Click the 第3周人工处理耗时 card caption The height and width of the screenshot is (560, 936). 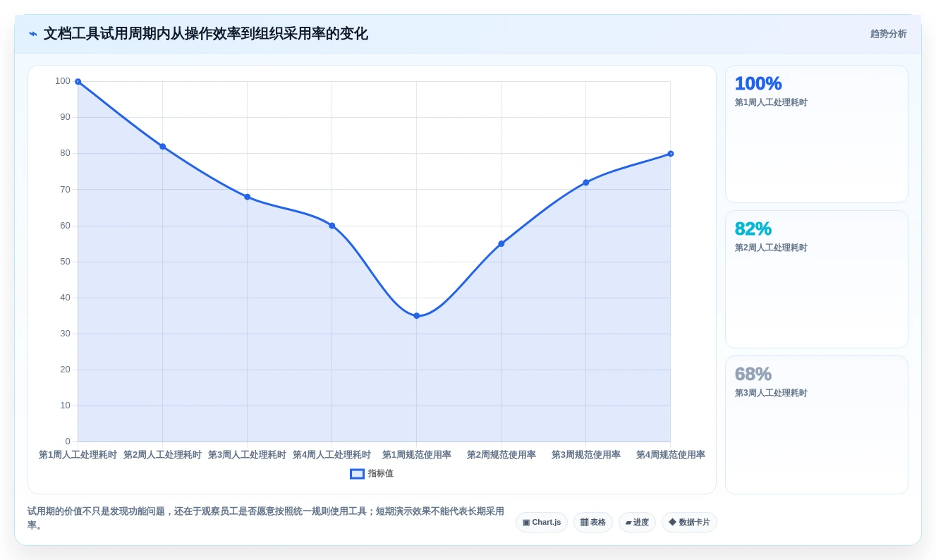point(771,393)
